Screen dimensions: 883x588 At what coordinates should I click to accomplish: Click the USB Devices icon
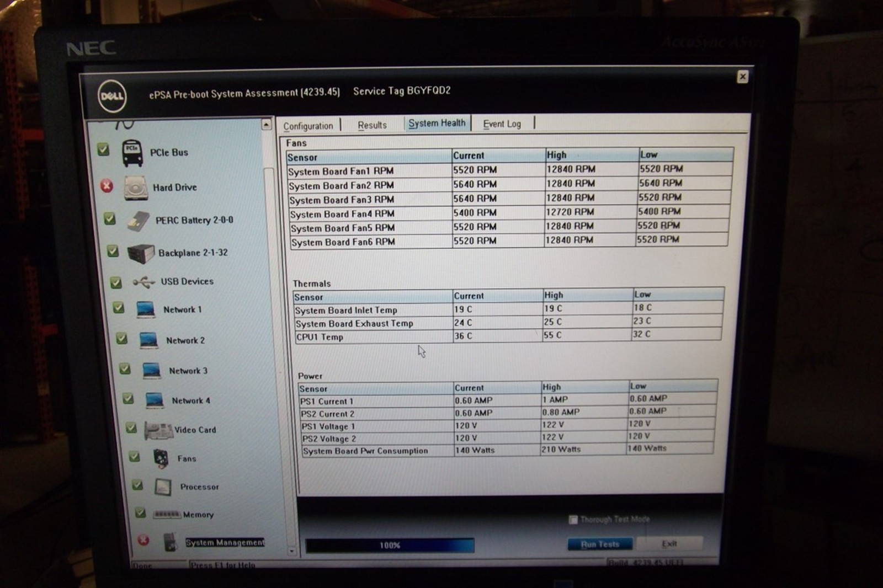pos(144,282)
